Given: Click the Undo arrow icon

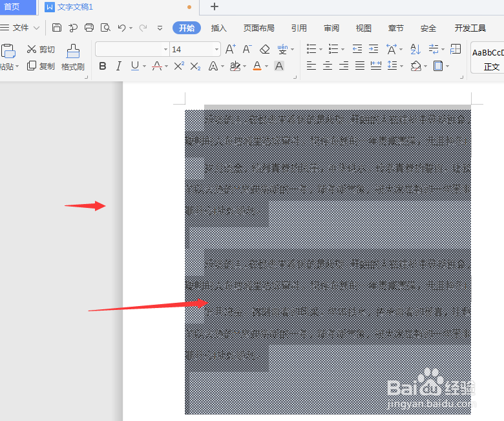Looking at the screenshot, I should click(x=122, y=28).
